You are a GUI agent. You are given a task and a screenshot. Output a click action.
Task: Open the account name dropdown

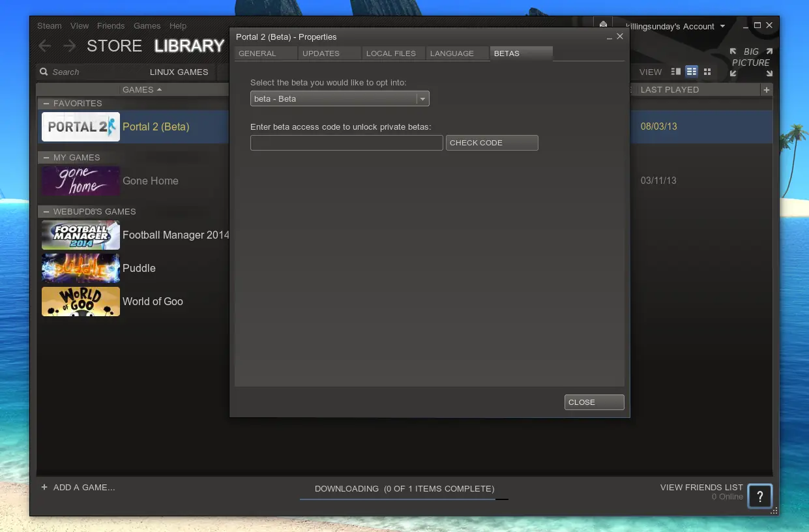point(675,26)
